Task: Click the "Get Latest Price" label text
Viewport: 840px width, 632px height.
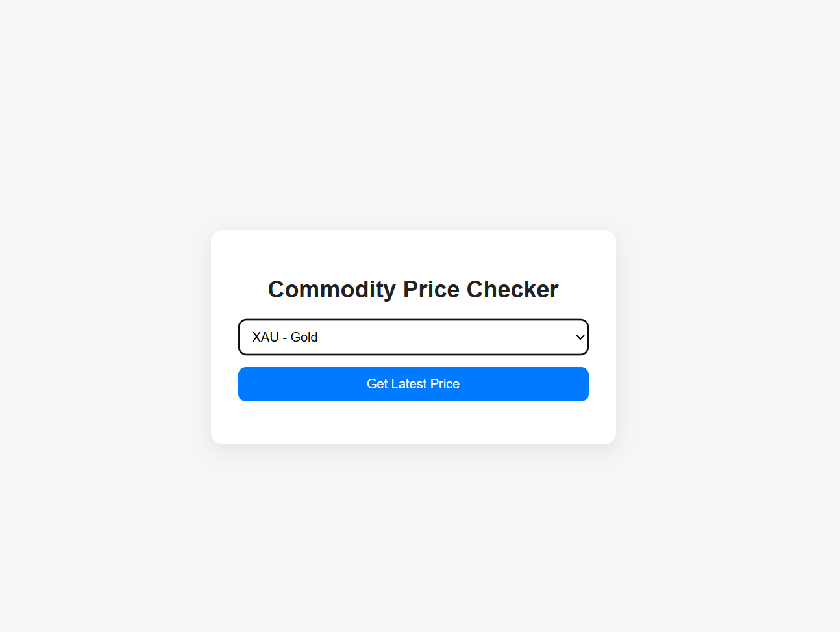Action: click(413, 384)
